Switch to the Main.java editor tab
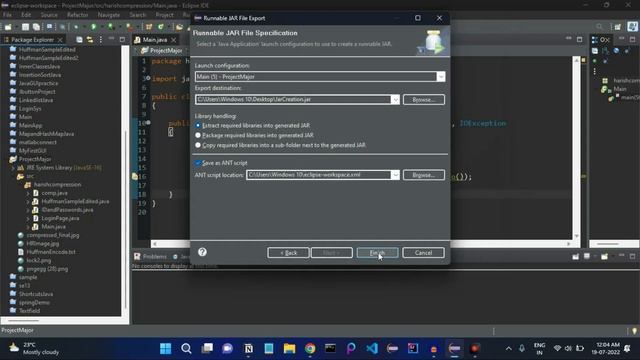Image resolution: width=640 pixels, height=360 pixels. (155, 40)
